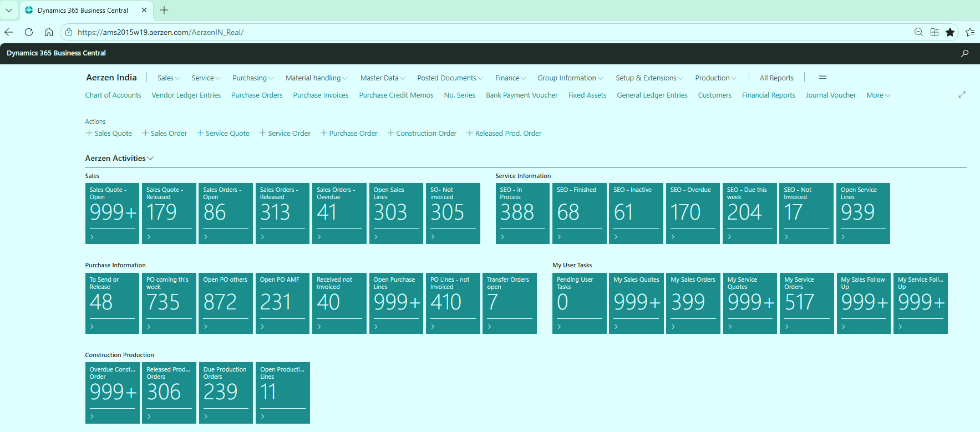This screenshot has width=980, height=432.
Task: Go to browser home page icon
Action: pos(49,32)
